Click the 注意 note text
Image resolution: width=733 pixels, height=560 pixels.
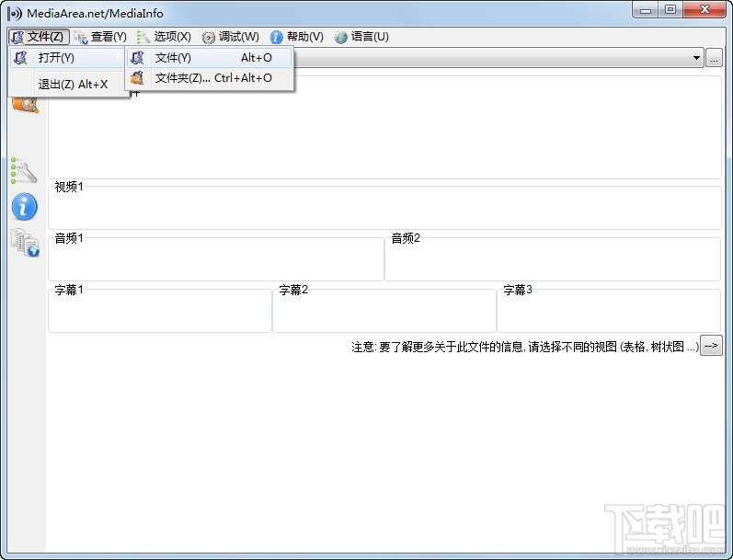coord(525,347)
